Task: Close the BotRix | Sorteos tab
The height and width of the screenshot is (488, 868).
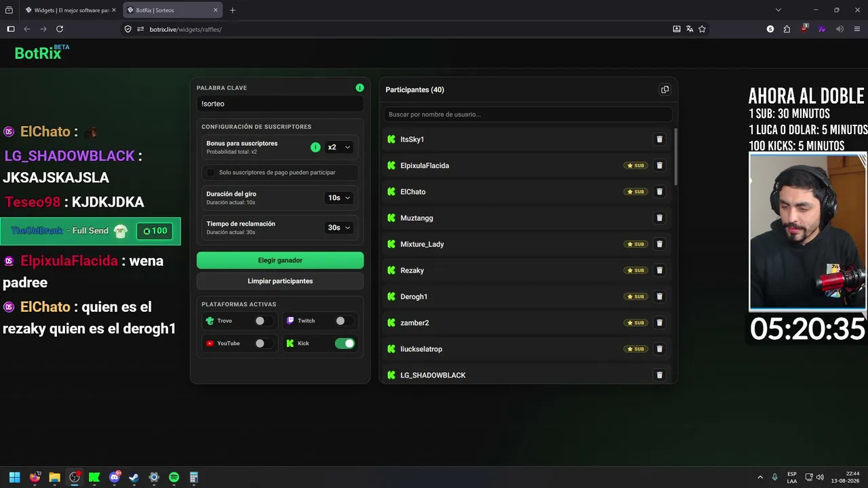Action: 216,10
